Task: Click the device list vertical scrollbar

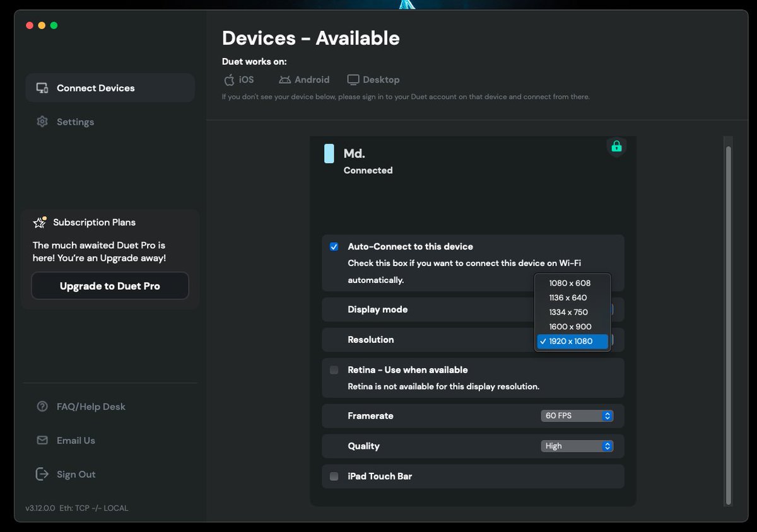Action: (x=729, y=325)
